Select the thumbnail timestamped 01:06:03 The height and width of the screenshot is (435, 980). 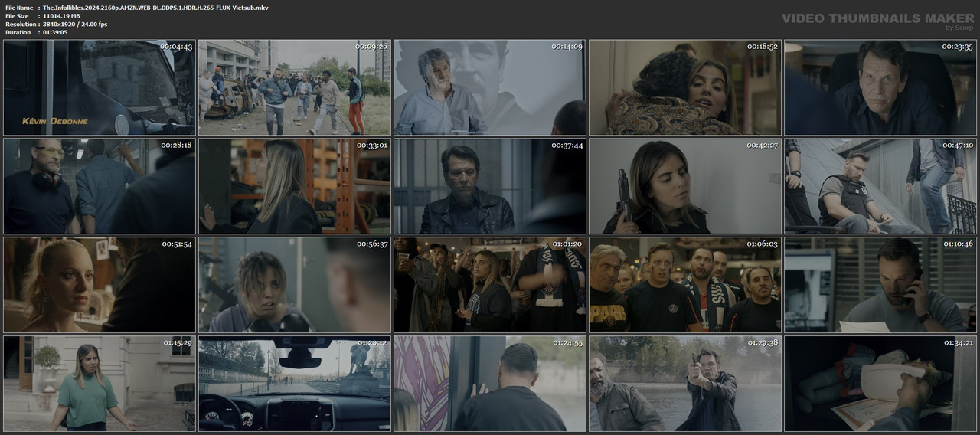tap(685, 285)
